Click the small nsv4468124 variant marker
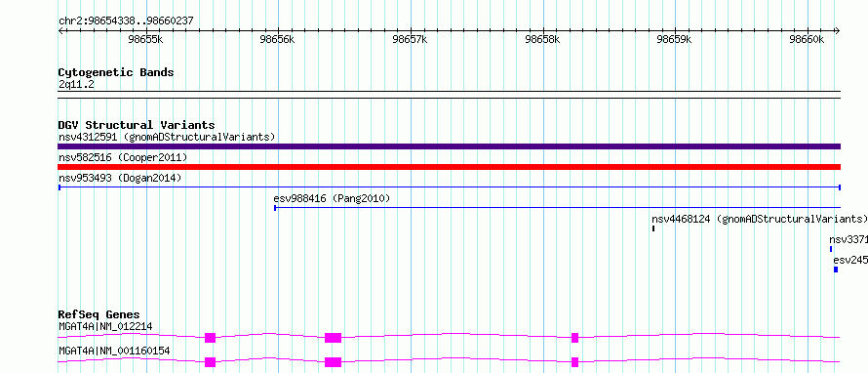Viewport: 868px width, 373px height. point(653,228)
